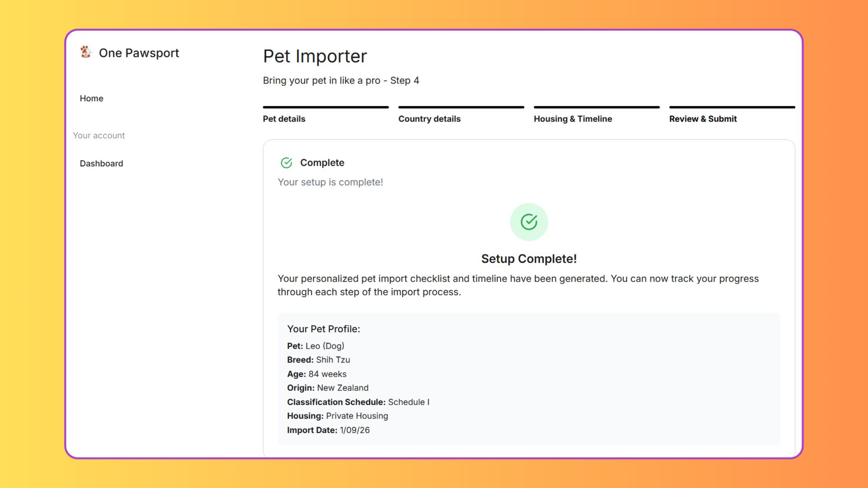Click the One Pawsport brand name
Image resolution: width=868 pixels, height=488 pixels.
[x=139, y=53]
